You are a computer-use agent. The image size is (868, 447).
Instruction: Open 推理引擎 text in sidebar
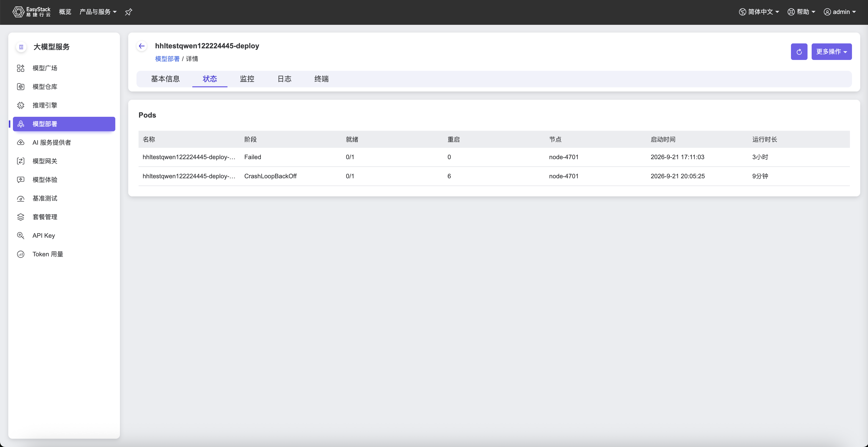(x=45, y=105)
